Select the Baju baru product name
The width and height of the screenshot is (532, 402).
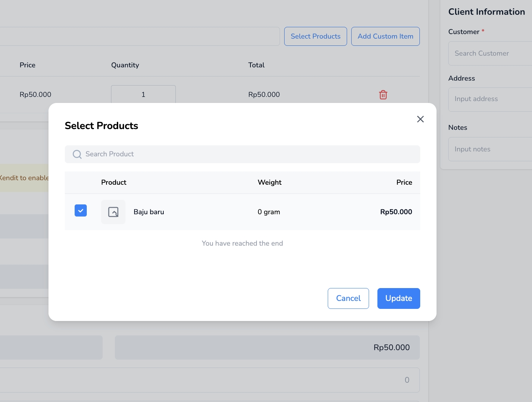[x=149, y=212]
